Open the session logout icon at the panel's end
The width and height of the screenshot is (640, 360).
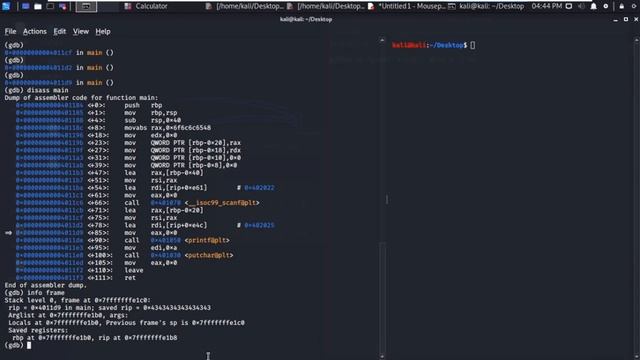[634, 6]
